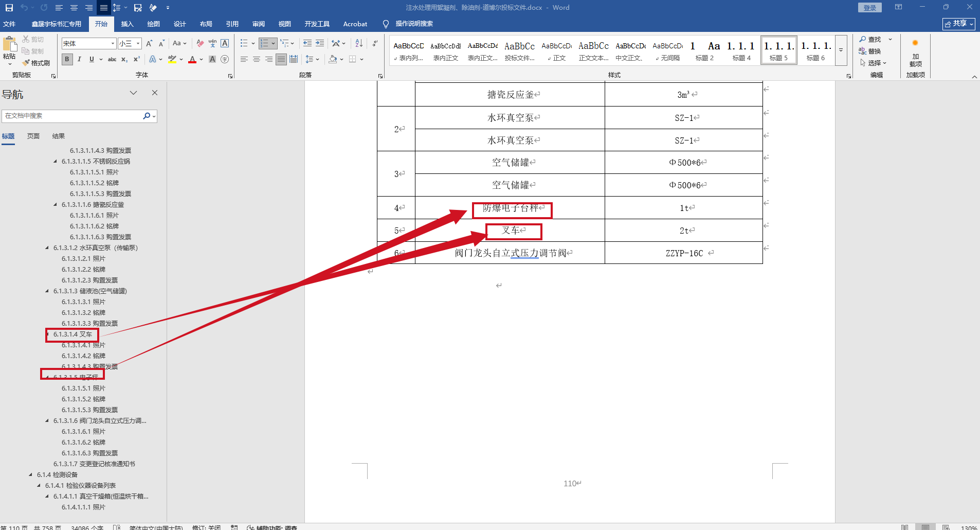Image resolution: width=980 pixels, height=530 pixels.
Task: Increase the paragraph indent
Action: point(320,44)
